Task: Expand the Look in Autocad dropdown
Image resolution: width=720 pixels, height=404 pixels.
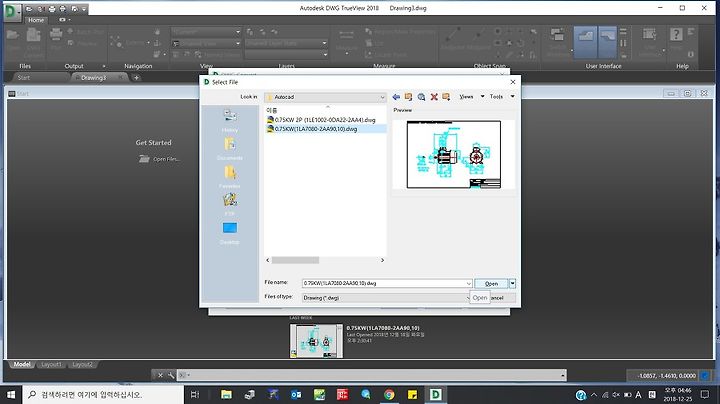Action: (382, 97)
